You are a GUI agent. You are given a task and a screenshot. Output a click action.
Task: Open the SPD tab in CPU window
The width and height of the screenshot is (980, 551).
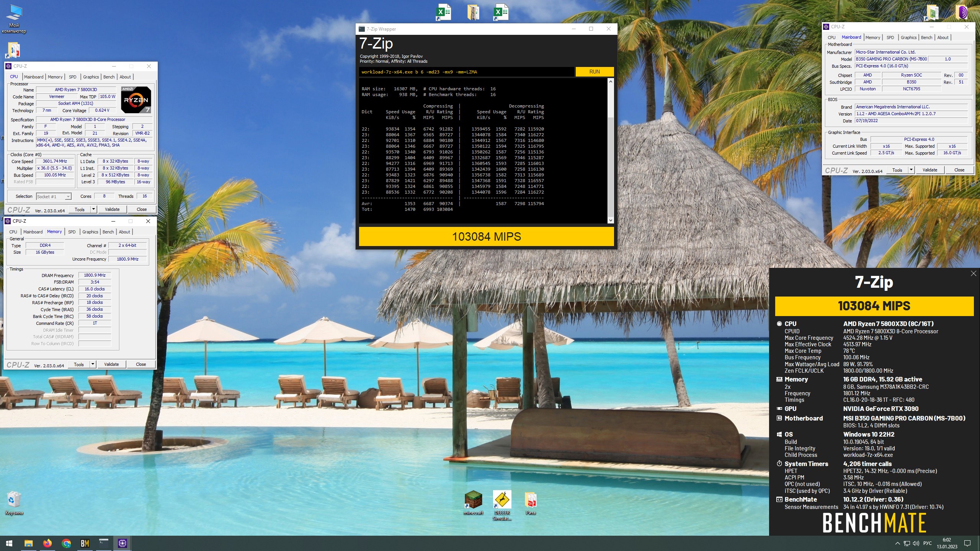[x=72, y=77]
